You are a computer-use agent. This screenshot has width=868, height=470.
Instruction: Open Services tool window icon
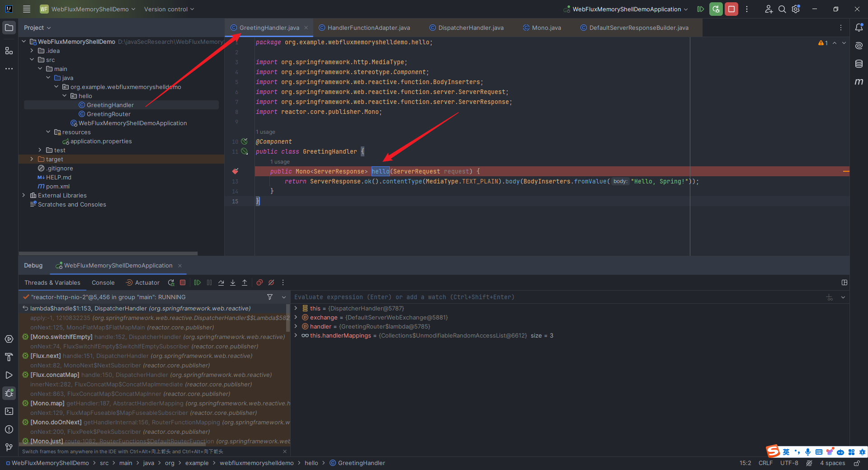(x=9, y=339)
